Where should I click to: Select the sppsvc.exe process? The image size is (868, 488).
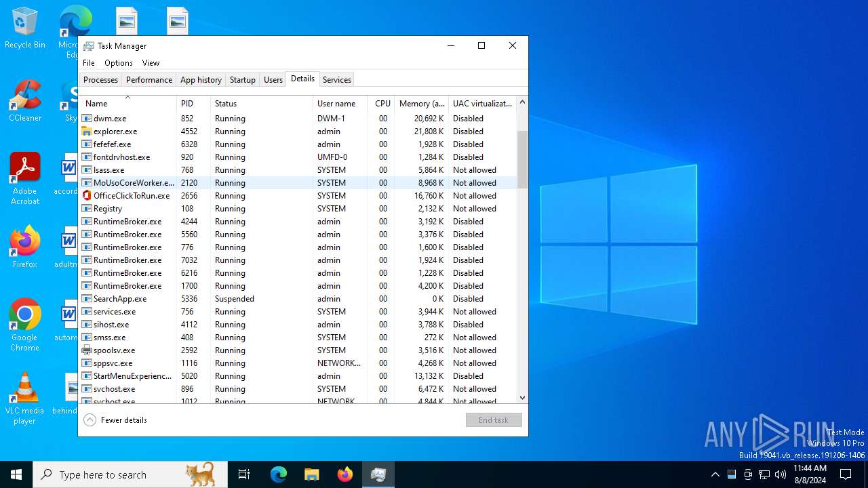(x=298, y=363)
